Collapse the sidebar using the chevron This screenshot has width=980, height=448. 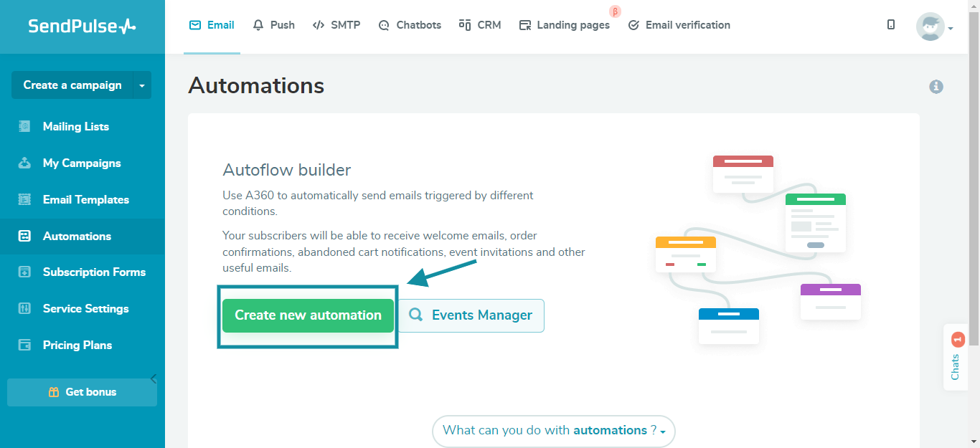pos(153,378)
